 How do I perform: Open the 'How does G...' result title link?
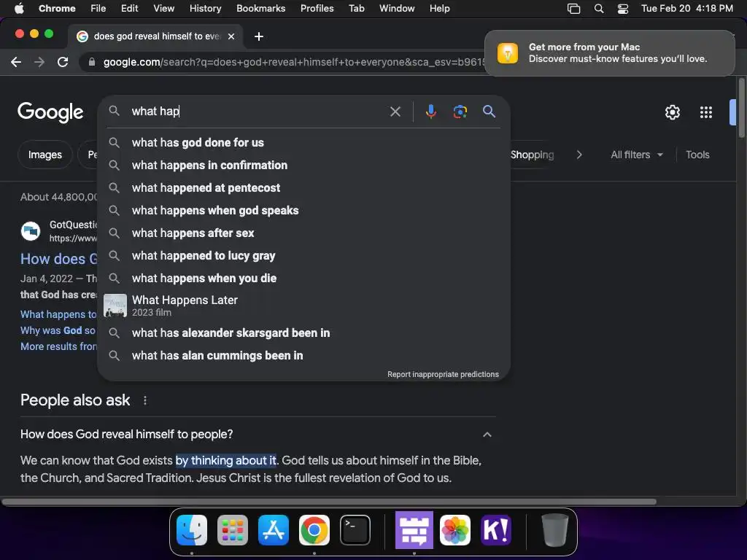[59, 259]
